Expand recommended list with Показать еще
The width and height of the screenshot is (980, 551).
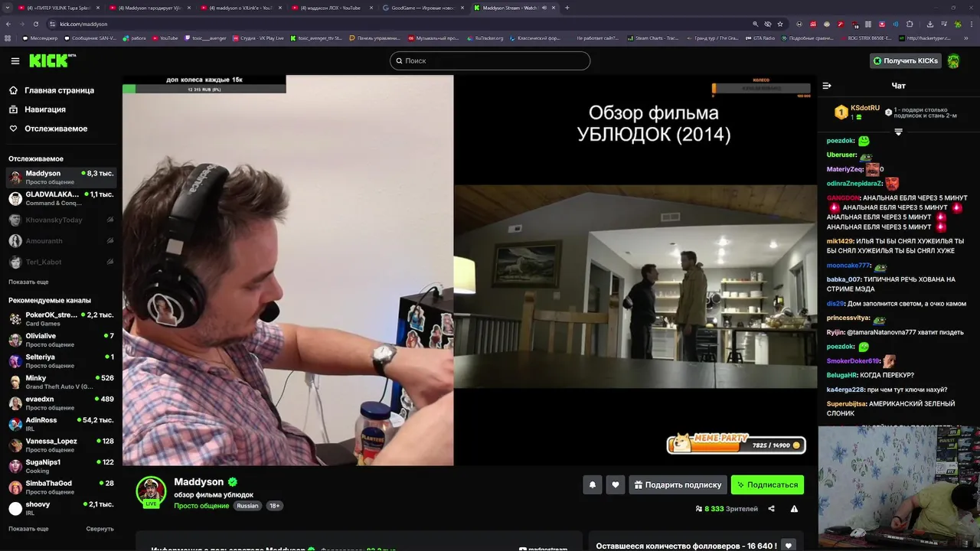pos(28,529)
